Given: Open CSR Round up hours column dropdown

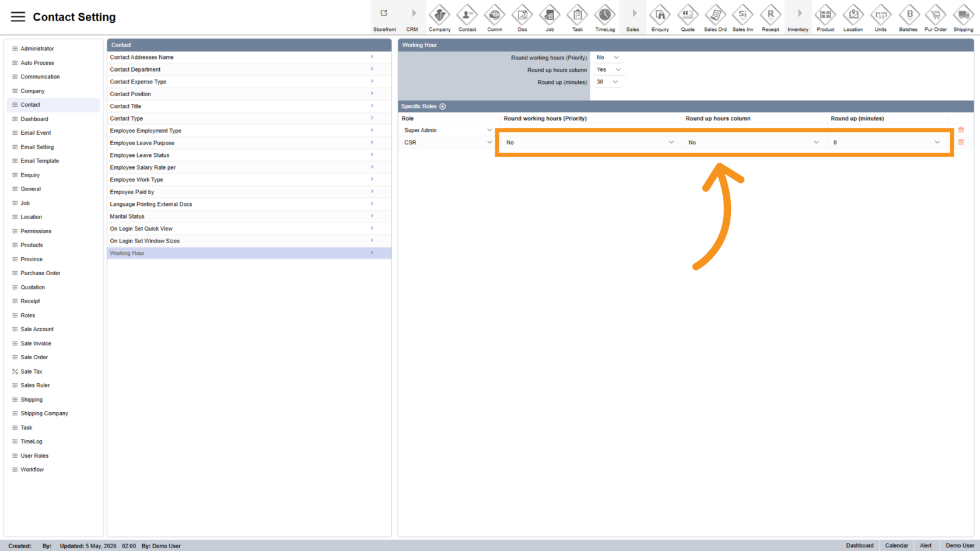Looking at the screenshot, I should coord(754,142).
